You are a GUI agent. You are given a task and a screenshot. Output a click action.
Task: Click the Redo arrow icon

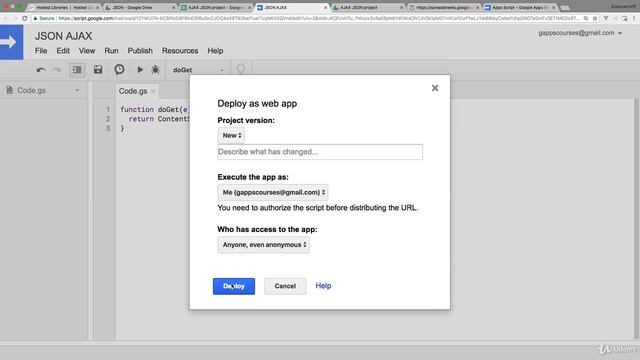(57, 70)
